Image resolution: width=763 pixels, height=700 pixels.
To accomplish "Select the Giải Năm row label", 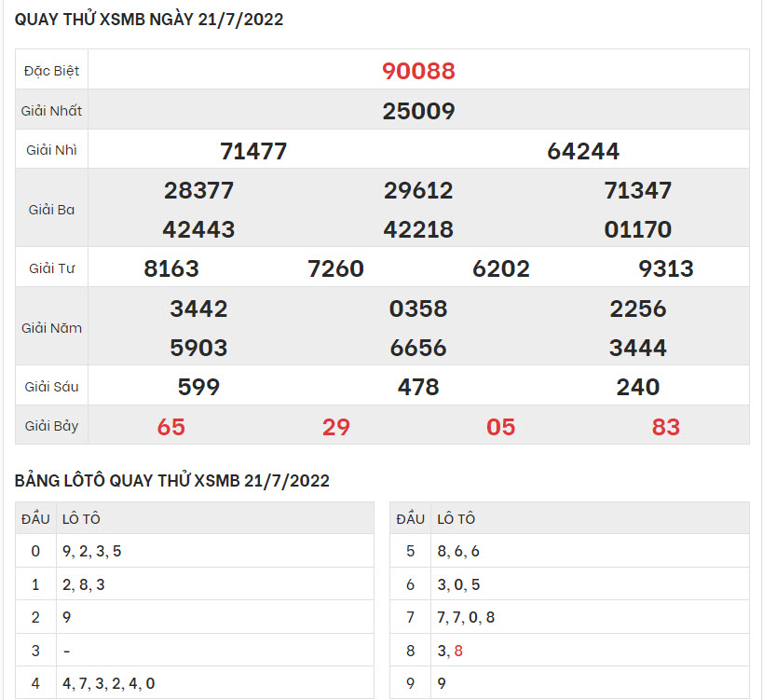I will [52, 328].
